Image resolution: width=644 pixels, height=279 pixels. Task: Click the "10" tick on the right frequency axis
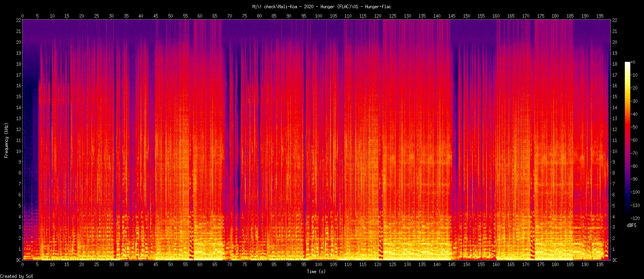[615, 151]
